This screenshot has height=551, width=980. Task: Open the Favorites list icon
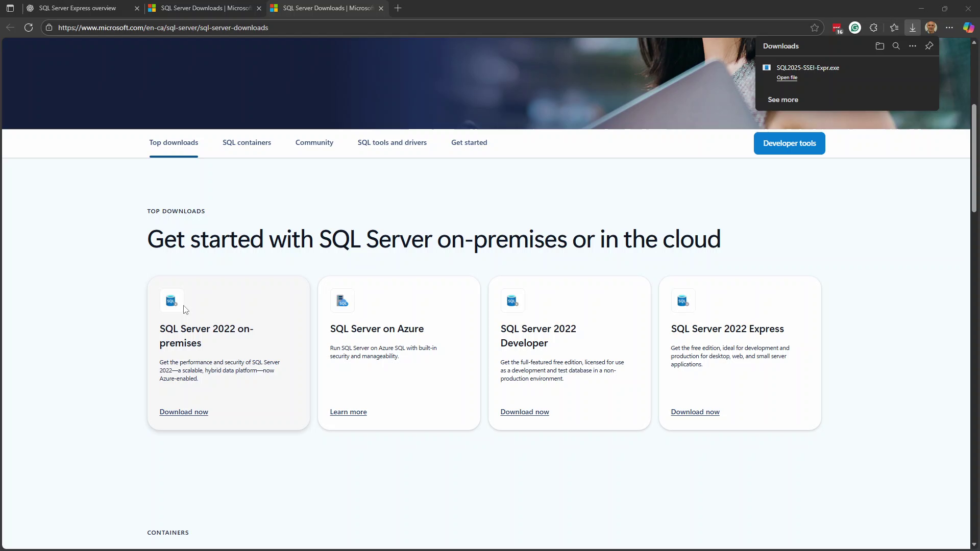894,28
